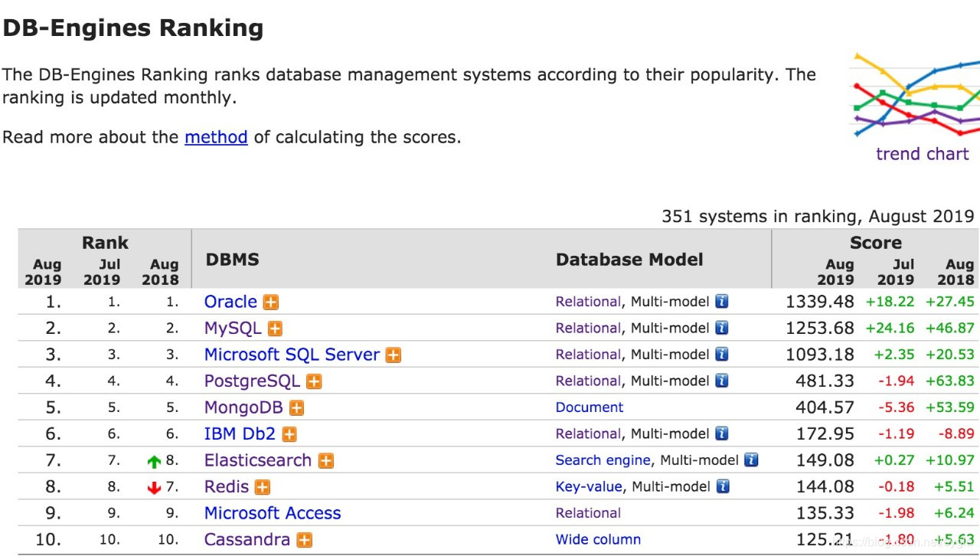The height and width of the screenshot is (556, 980).
Task: Click the Score column header
Action: pos(875,243)
